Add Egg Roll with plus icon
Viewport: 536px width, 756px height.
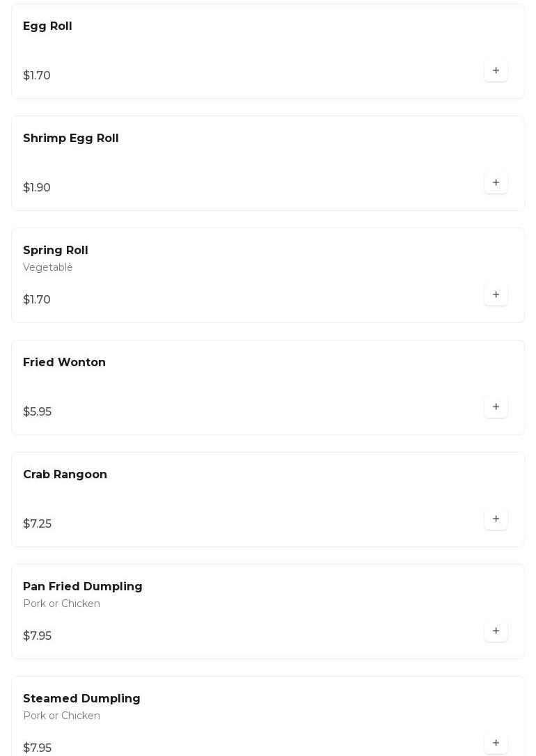496,70
